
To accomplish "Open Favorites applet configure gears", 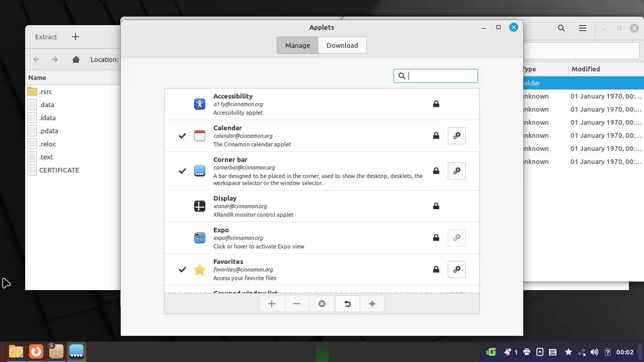I will pos(457,269).
